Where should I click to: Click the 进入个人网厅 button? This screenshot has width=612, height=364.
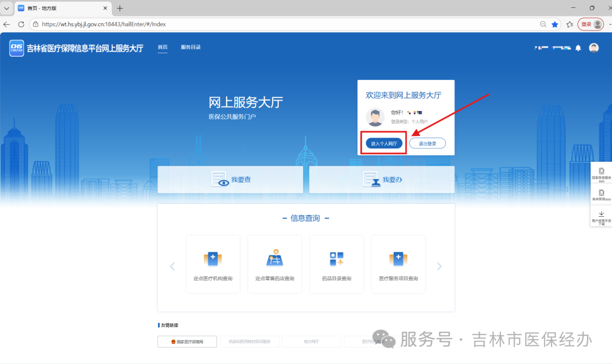(x=383, y=143)
